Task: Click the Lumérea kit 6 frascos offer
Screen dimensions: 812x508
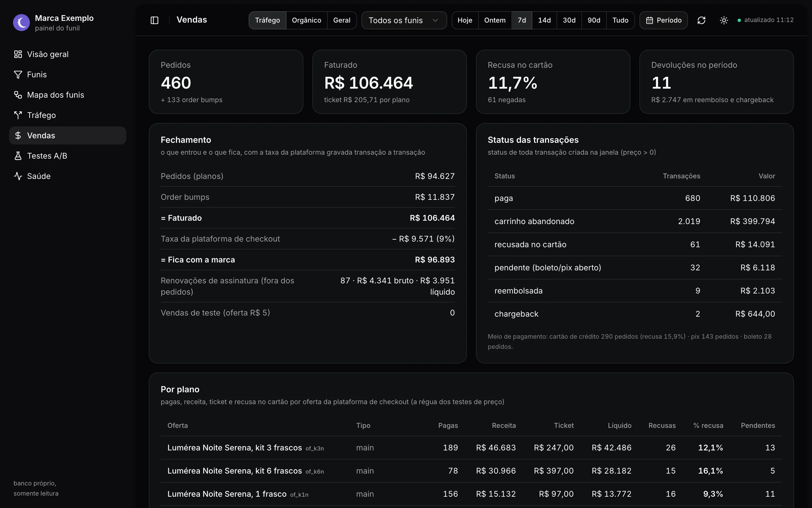Action: click(x=235, y=471)
